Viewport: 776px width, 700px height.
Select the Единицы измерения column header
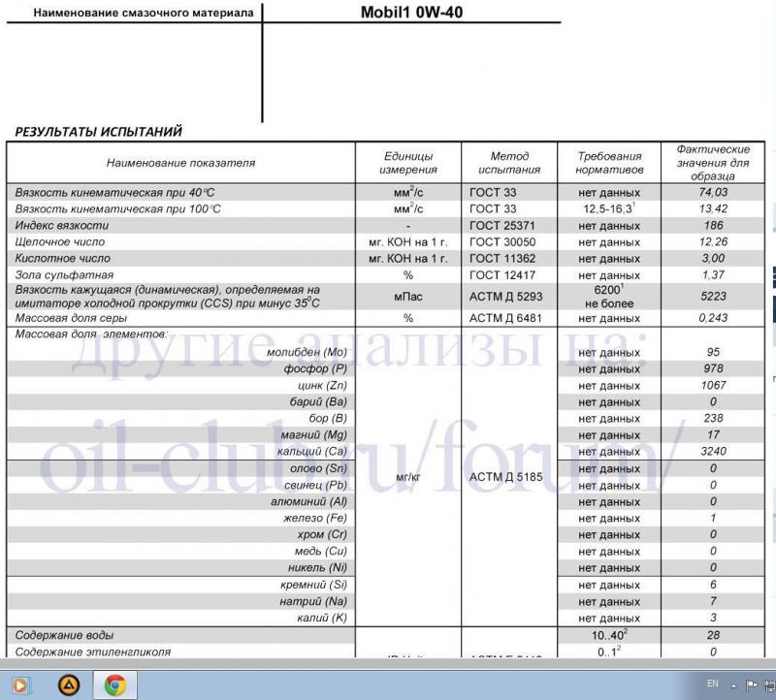(408, 162)
